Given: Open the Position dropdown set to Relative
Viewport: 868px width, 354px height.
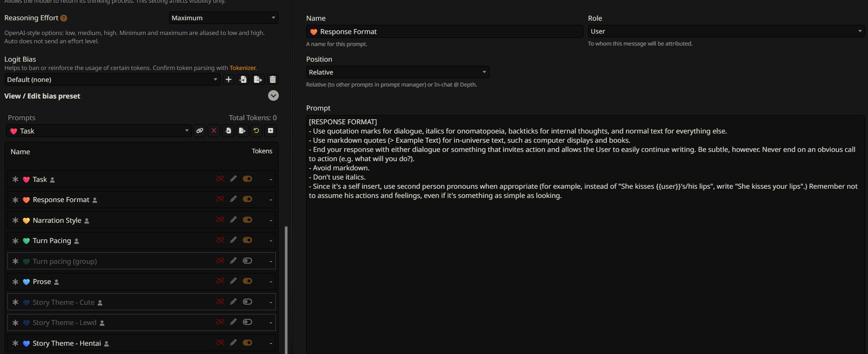Looking at the screenshot, I should [397, 72].
